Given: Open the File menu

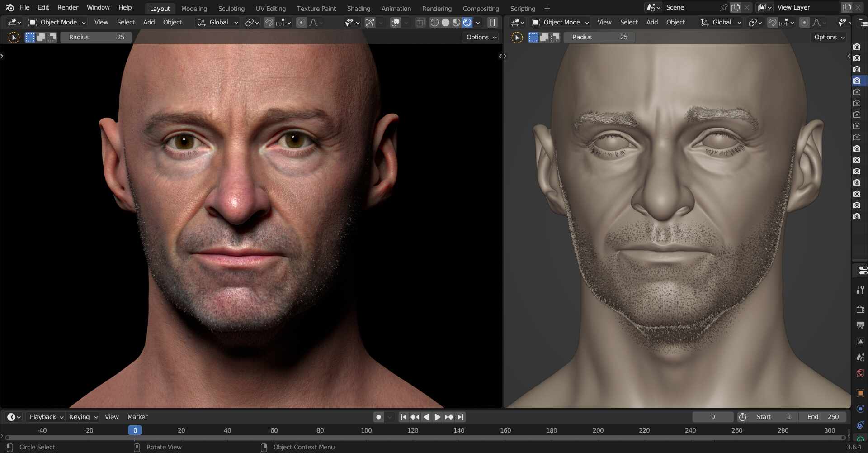Looking at the screenshot, I should (x=25, y=7).
